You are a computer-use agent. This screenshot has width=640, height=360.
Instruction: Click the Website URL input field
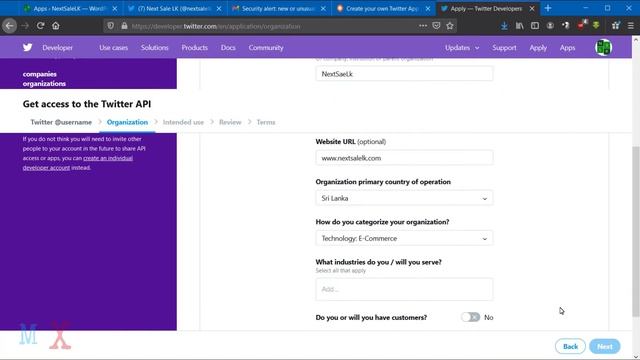[x=404, y=158]
